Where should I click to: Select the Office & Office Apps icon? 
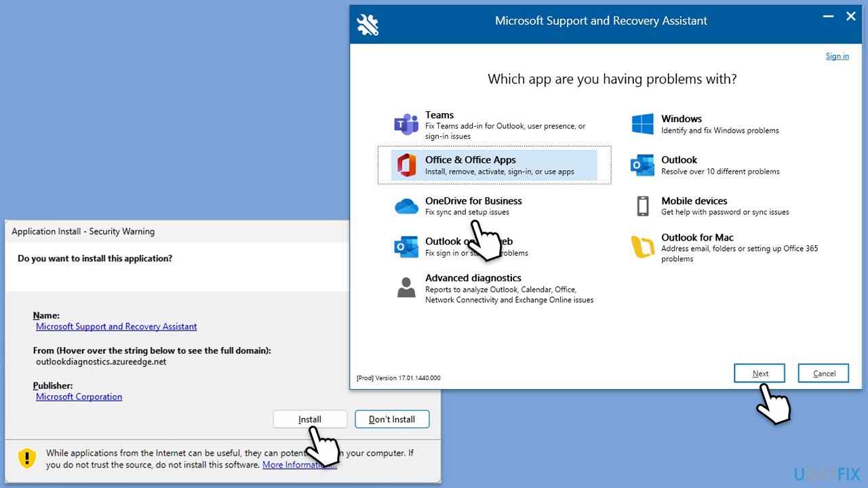pyautogui.click(x=406, y=165)
